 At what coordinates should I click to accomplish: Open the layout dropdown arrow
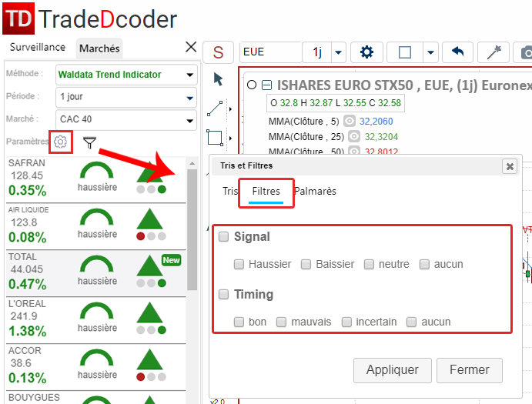click(x=430, y=52)
